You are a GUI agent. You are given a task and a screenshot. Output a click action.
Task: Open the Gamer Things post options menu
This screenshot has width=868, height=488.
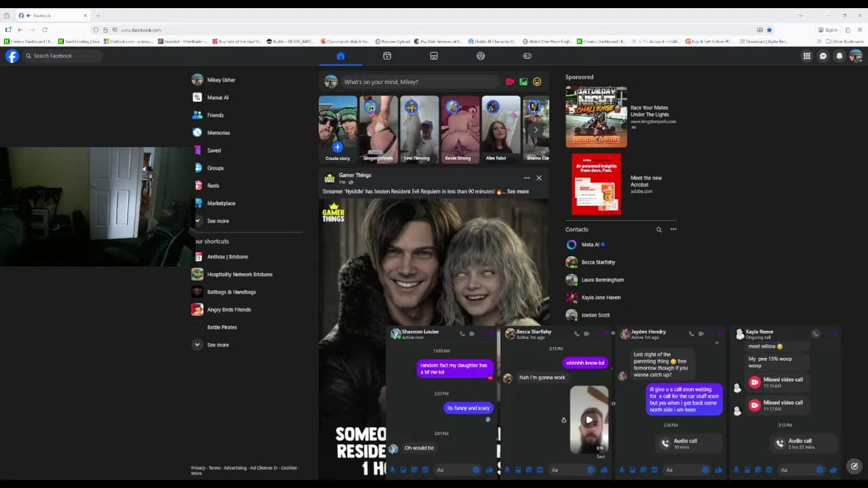click(526, 178)
